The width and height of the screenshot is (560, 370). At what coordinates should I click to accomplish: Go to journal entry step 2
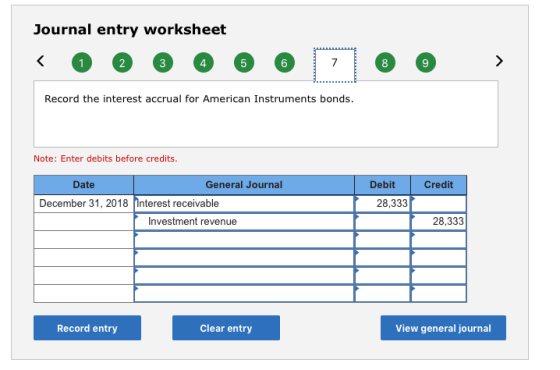[122, 63]
